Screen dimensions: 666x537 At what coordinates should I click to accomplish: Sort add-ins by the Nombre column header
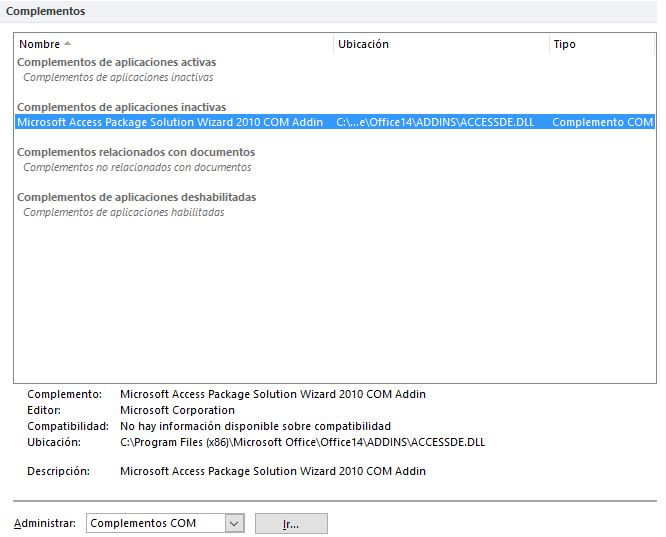pyautogui.click(x=174, y=44)
